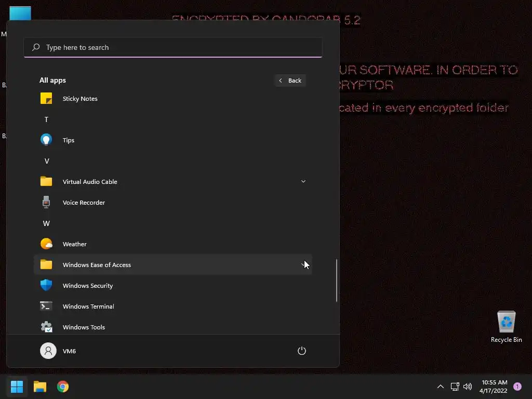Image resolution: width=532 pixels, height=399 pixels.
Task: Click the Sticky Notes label
Action: click(80, 99)
